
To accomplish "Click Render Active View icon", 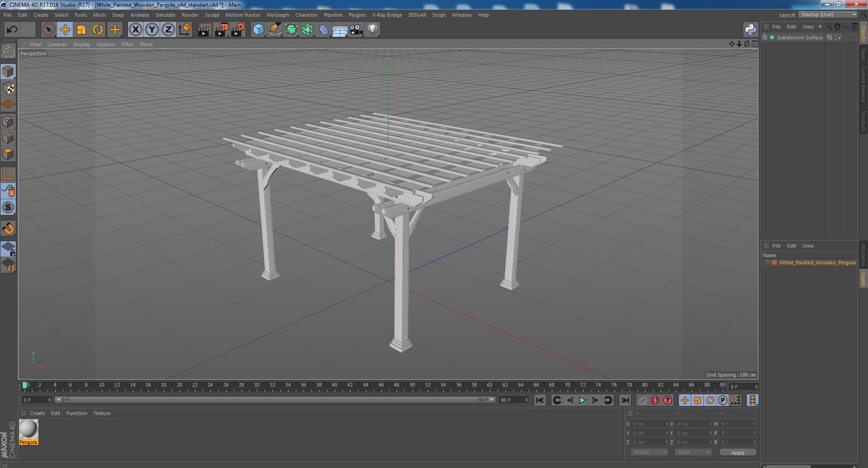I will point(204,30).
